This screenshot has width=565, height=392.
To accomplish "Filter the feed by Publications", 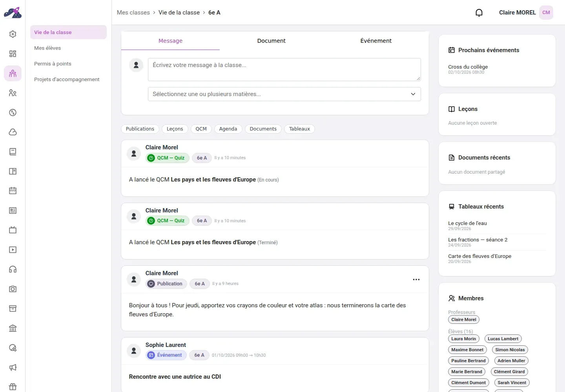I will coord(140,129).
